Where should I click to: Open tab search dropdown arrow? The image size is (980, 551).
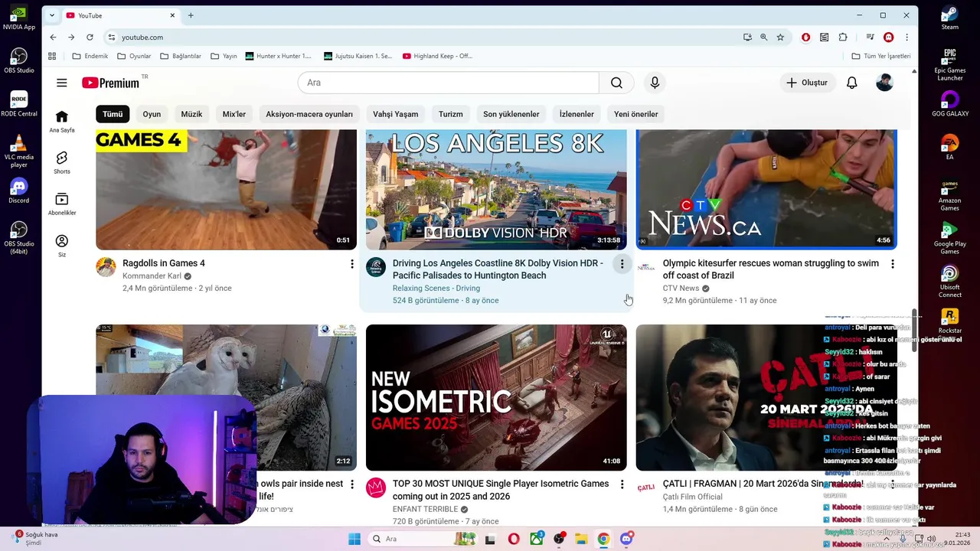tap(52, 15)
